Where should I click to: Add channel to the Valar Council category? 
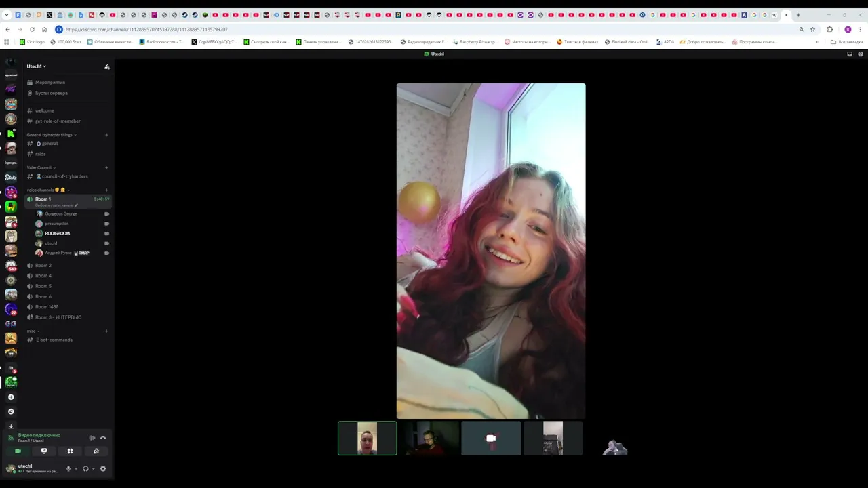[x=106, y=167]
